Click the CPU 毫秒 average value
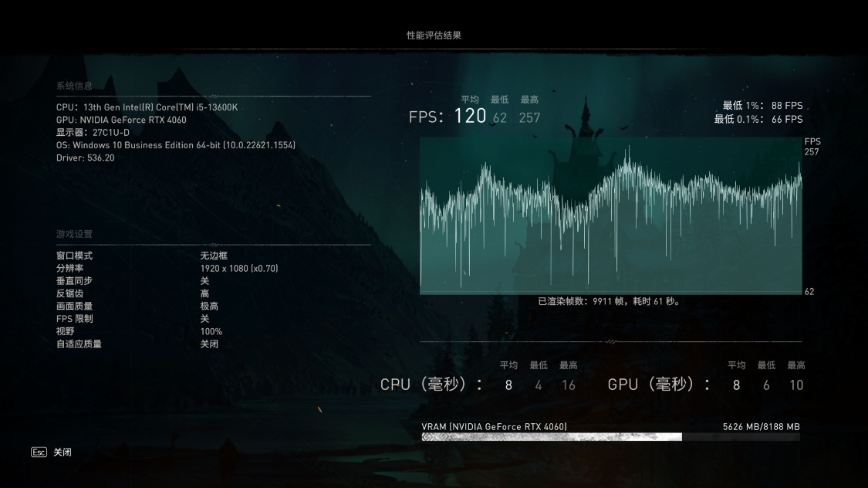The height and width of the screenshot is (488, 868). 508,385
